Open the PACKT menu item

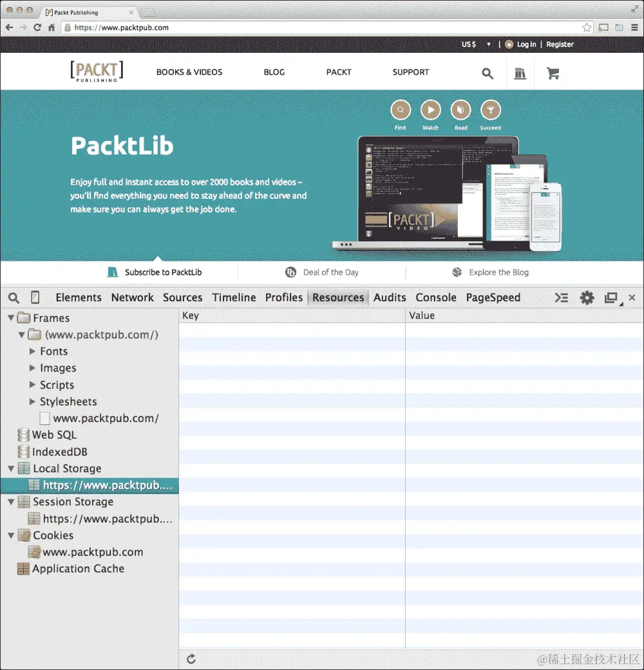coord(339,72)
